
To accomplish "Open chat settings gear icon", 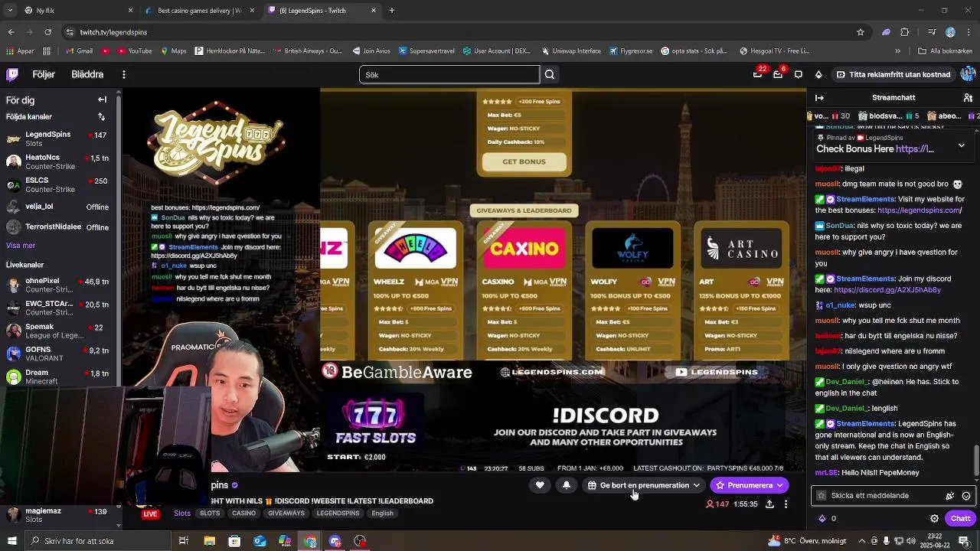I will [934, 518].
